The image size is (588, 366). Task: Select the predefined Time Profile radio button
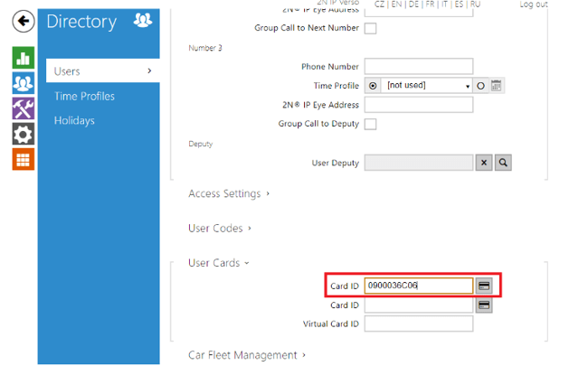click(x=371, y=86)
